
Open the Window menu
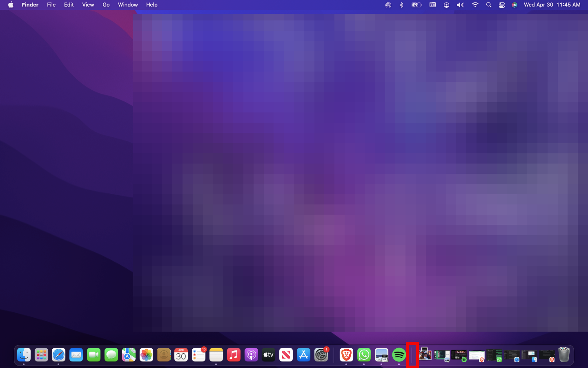pyautogui.click(x=128, y=5)
